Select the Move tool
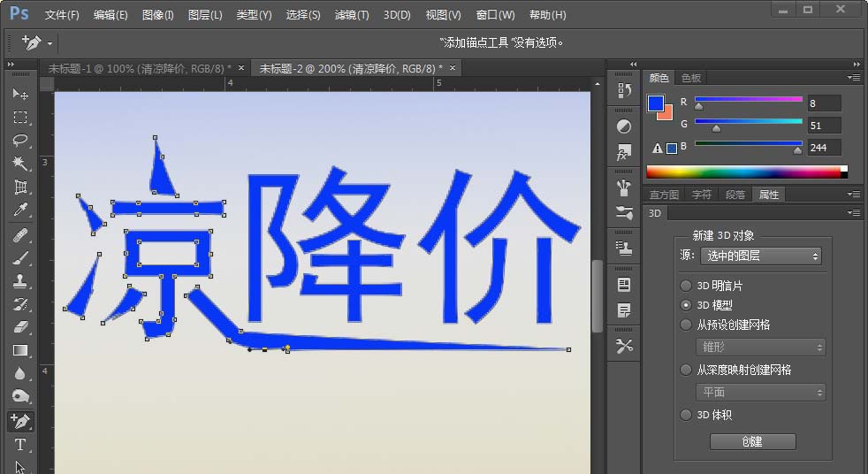Screen dimensions: 868x474 [19, 94]
